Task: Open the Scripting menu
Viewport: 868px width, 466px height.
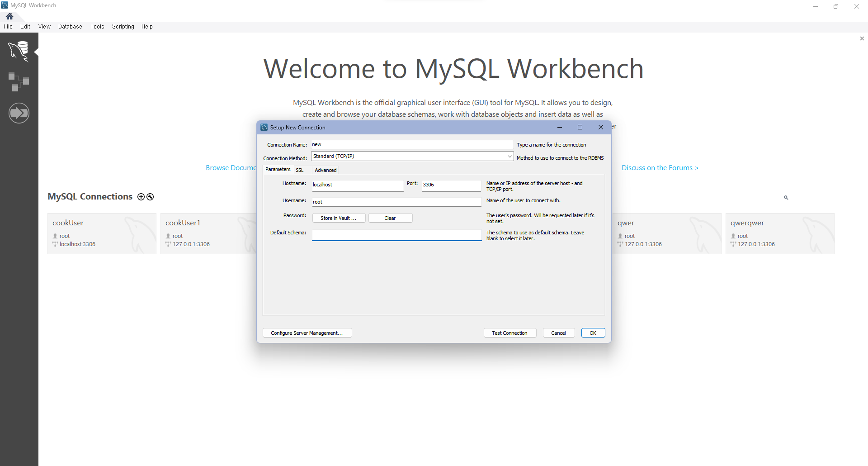Action: click(x=123, y=27)
